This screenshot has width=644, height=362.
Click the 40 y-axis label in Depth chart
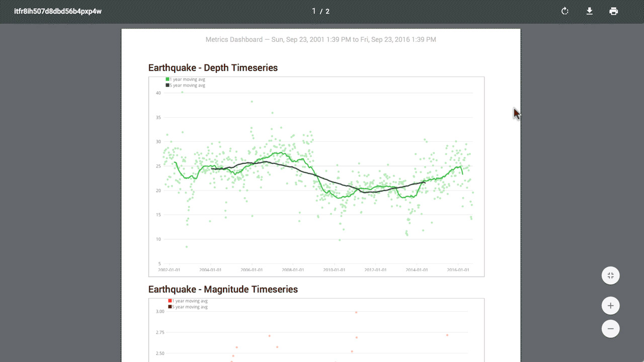click(x=158, y=93)
